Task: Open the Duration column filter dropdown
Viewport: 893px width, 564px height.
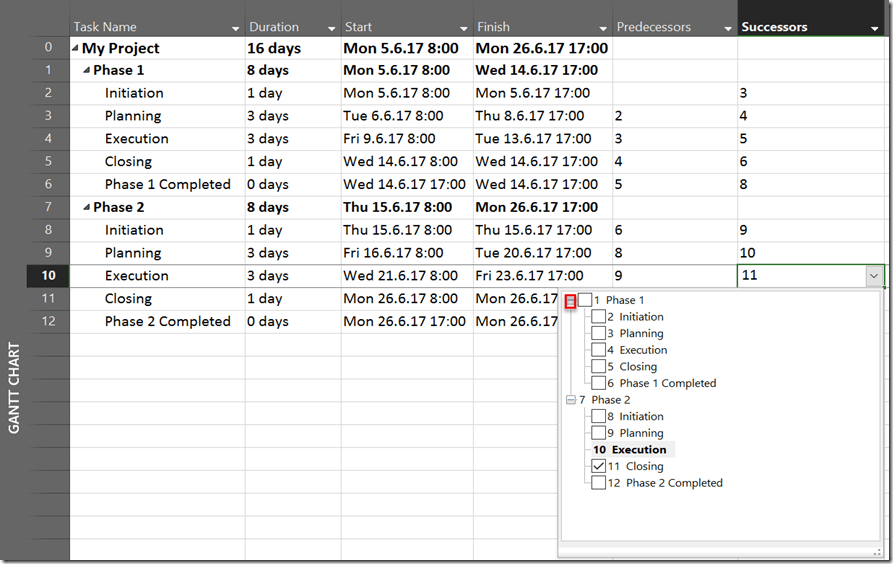Action: click(331, 28)
